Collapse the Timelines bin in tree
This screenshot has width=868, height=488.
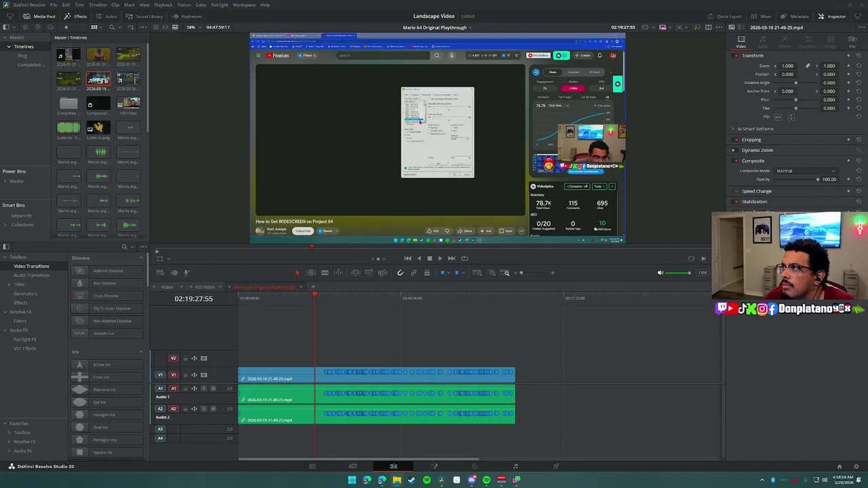pos(9,47)
